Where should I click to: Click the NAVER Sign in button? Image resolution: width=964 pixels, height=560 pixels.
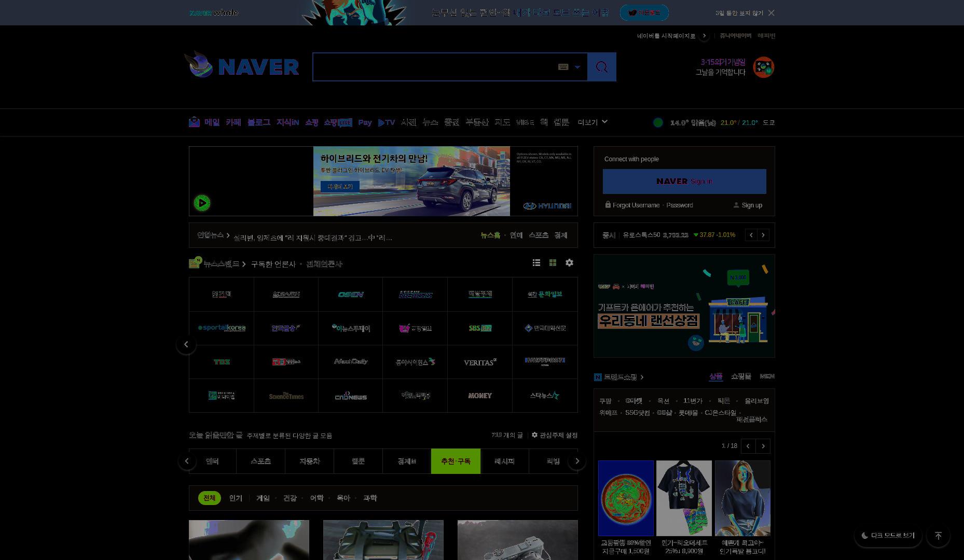pos(684,181)
